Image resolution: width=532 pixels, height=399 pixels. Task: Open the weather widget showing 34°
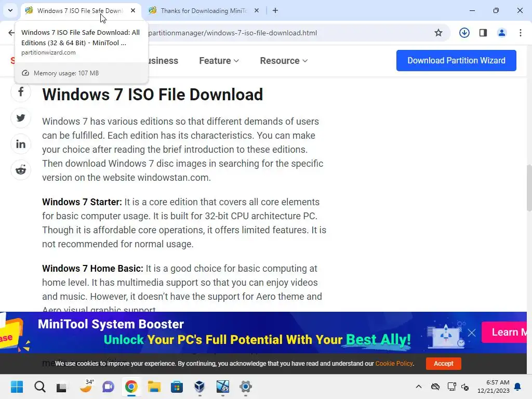(86, 386)
